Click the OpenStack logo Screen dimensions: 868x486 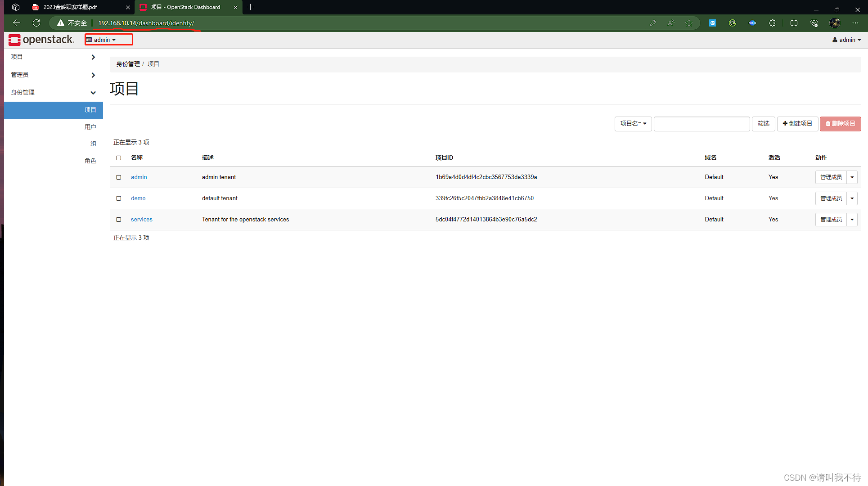41,40
